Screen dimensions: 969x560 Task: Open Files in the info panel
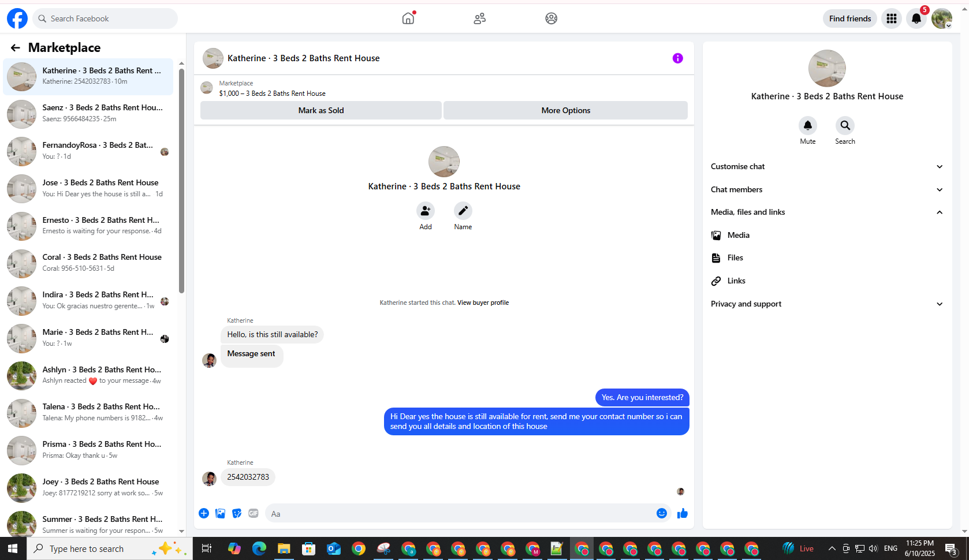[827, 258]
